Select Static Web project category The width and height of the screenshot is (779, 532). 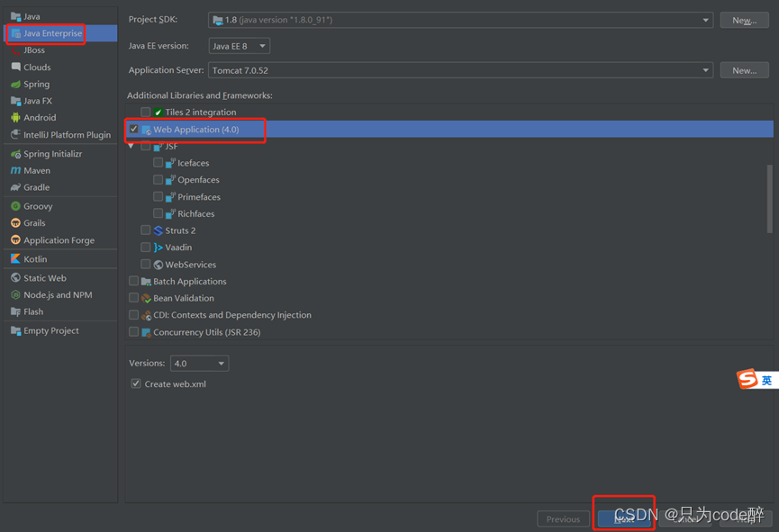(42, 278)
